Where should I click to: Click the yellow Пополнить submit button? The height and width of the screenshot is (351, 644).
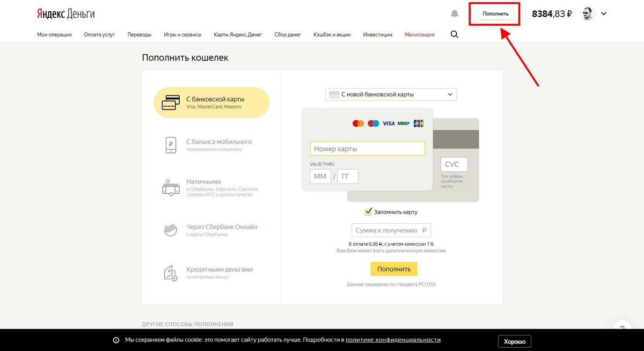coord(394,269)
